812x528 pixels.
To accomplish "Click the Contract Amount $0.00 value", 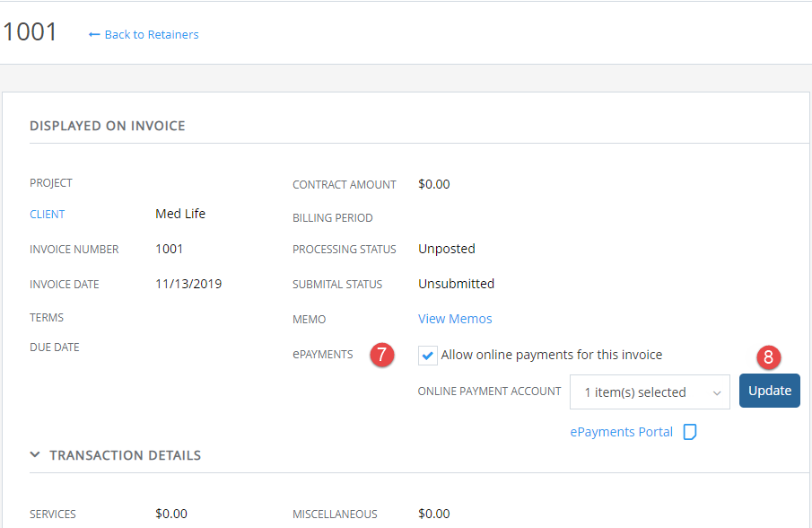I will pyautogui.click(x=434, y=184).
